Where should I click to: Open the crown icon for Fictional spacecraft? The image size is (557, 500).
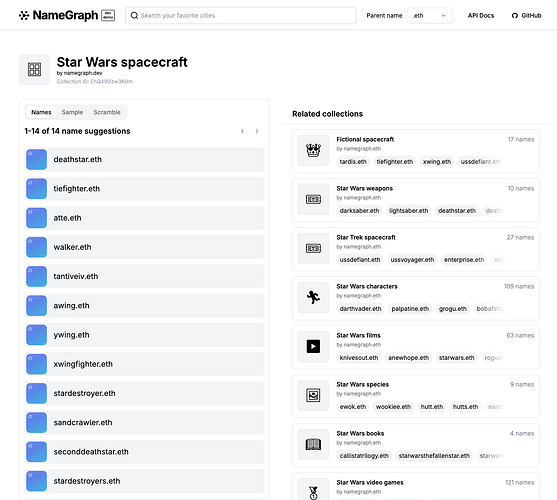pyautogui.click(x=313, y=151)
